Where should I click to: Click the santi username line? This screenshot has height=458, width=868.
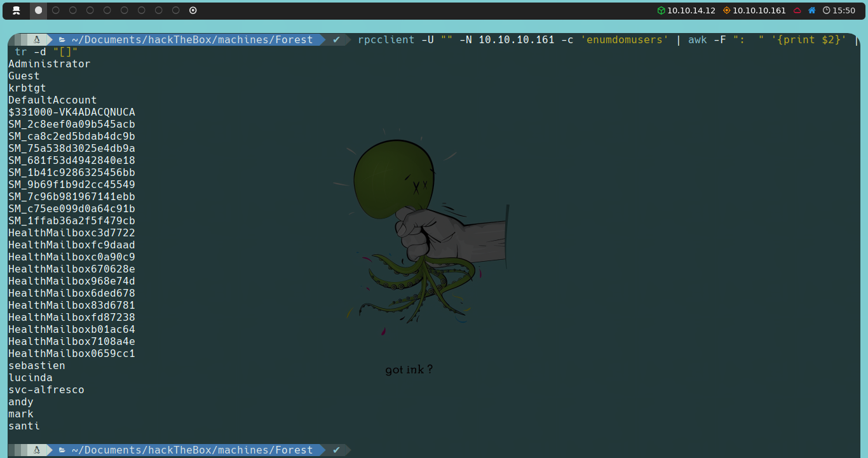(x=24, y=426)
